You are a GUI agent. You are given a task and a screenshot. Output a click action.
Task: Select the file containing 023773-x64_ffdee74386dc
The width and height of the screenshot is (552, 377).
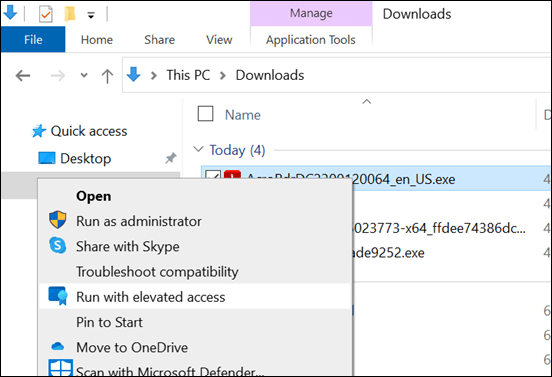click(438, 228)
